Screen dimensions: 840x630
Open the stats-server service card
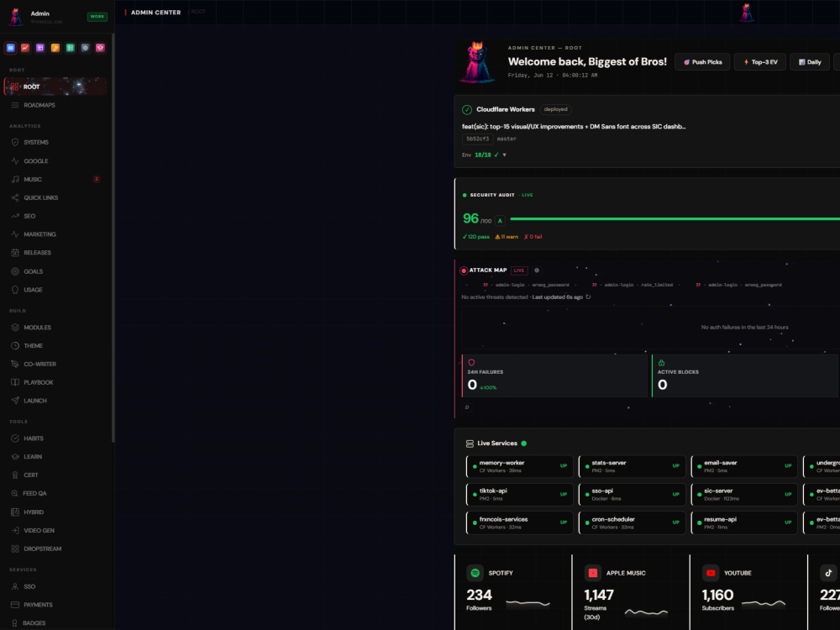(x=633, y=466)
